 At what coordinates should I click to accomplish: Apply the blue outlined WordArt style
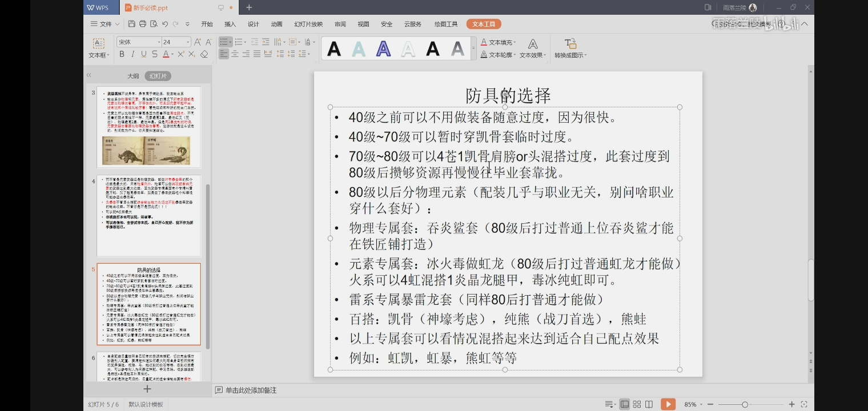[x=383, y=49]
